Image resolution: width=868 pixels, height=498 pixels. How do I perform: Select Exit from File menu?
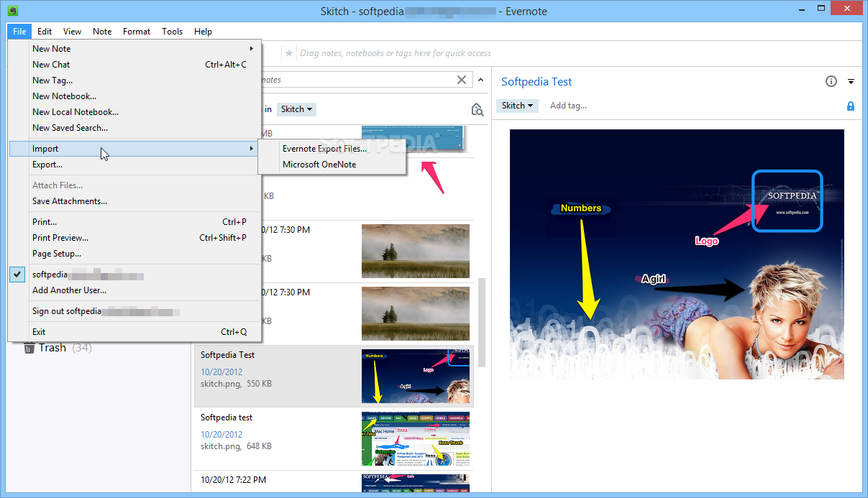(x=135, y=332)
